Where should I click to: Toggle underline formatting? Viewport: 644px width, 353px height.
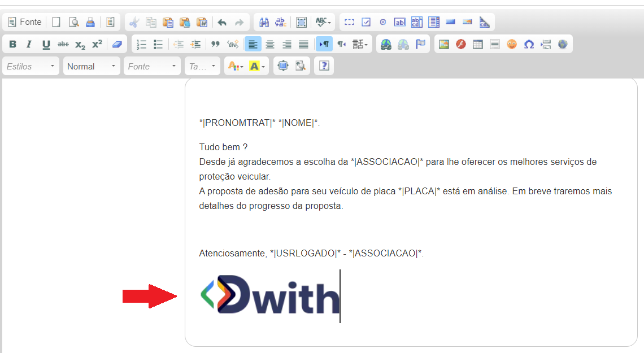pos(46,44)
